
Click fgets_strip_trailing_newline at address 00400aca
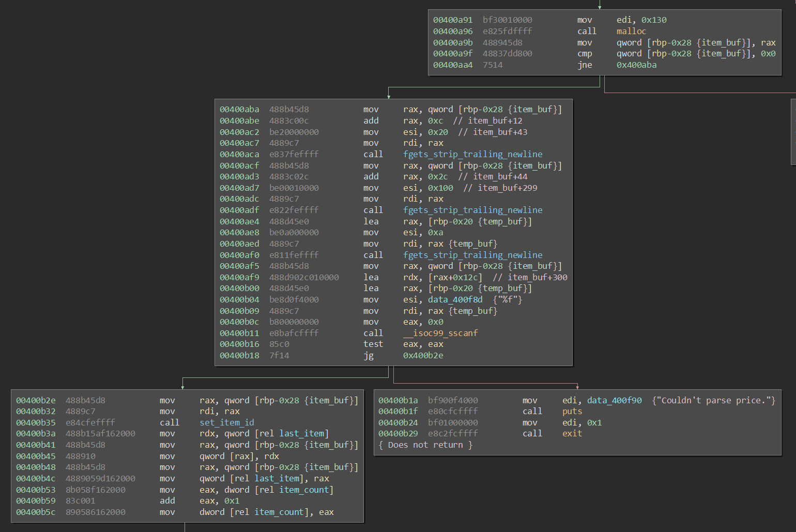(472, 154)
